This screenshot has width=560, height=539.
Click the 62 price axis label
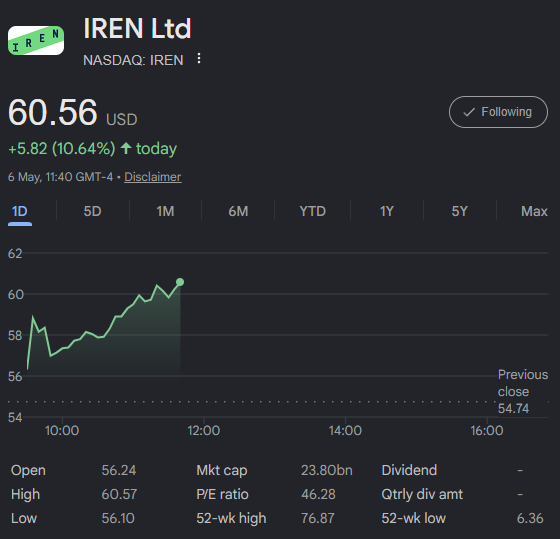15,254
